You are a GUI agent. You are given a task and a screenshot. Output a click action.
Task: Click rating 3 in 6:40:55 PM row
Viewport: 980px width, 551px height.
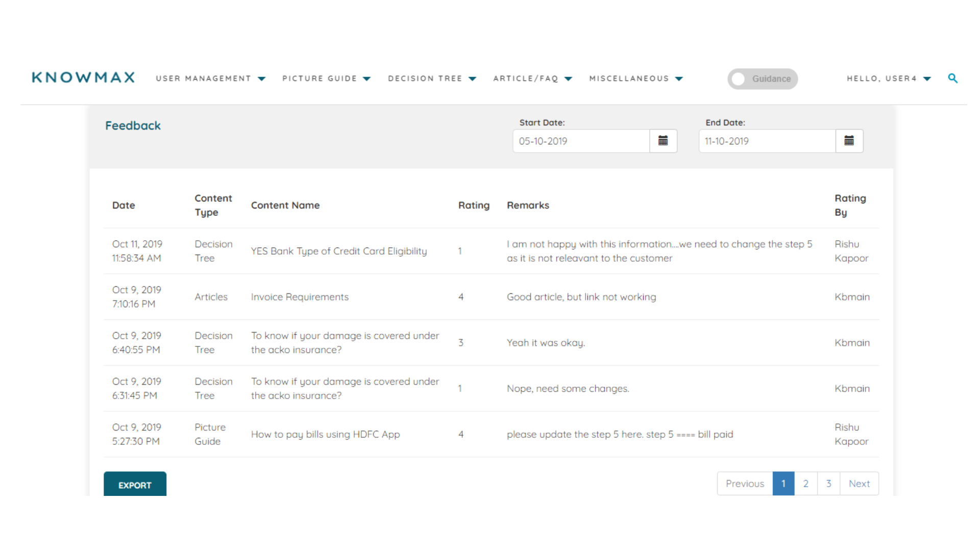[461, 343]
